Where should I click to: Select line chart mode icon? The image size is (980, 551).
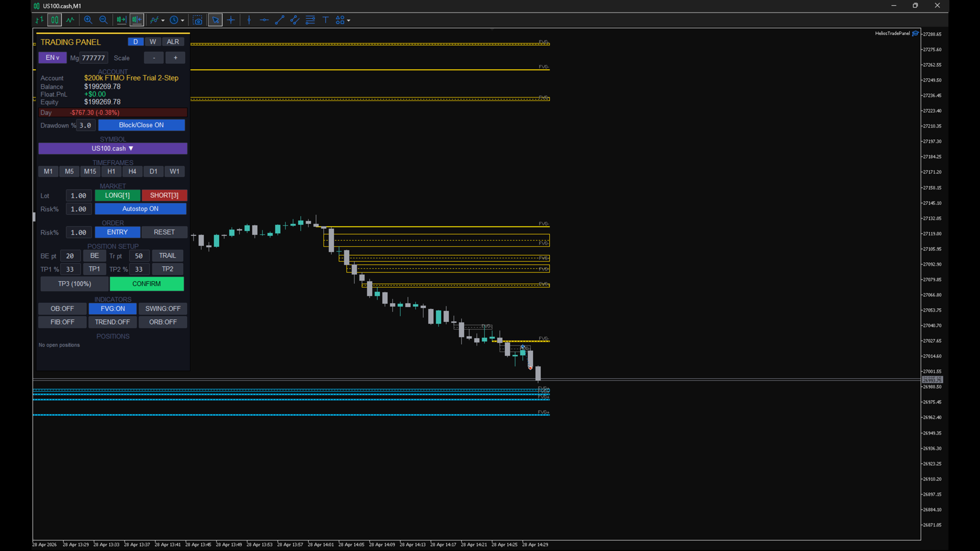point(70,20)
